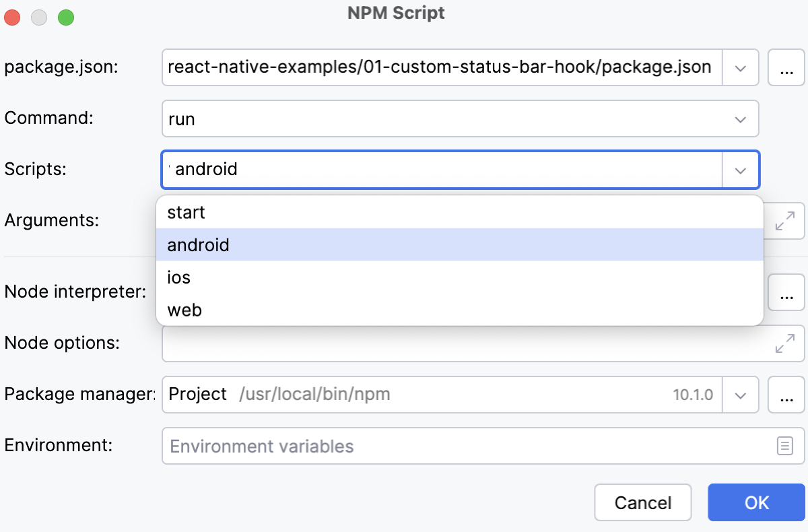Select the web script option
This screenshot has width=808, height=532.
(183, 309)
